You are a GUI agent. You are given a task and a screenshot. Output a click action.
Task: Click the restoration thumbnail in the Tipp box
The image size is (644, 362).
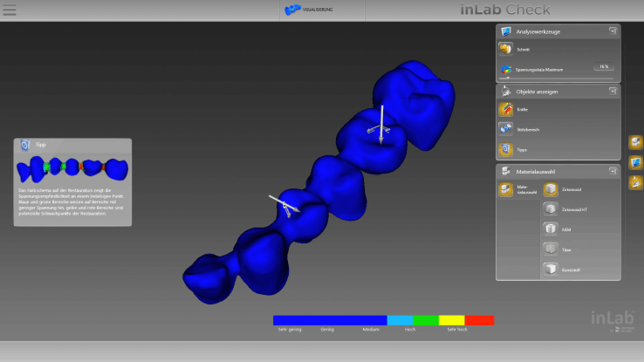(72, 166)
